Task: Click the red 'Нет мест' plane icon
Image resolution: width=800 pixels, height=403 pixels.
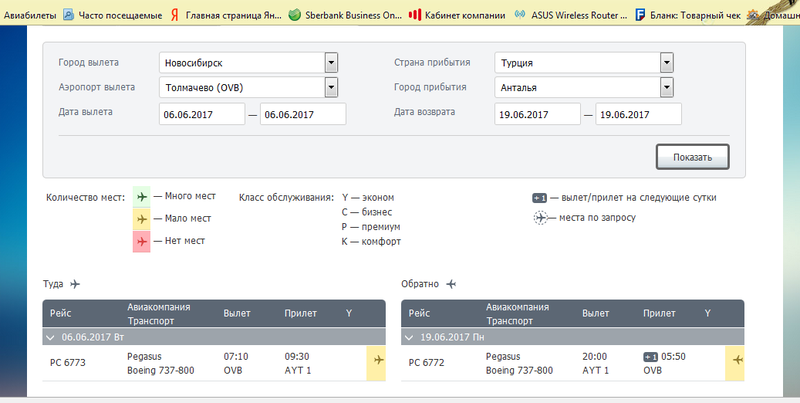Action: pos(142,241)
